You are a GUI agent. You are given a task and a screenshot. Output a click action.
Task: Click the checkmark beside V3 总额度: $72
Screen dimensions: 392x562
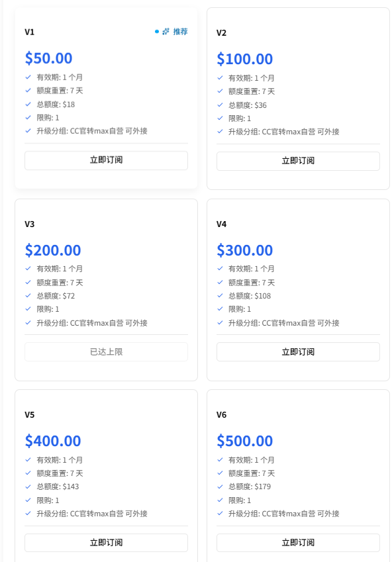[28, 295]
